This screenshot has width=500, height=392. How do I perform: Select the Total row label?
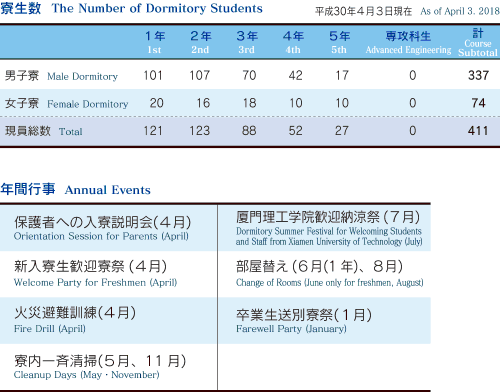click(x=44, y=131)
